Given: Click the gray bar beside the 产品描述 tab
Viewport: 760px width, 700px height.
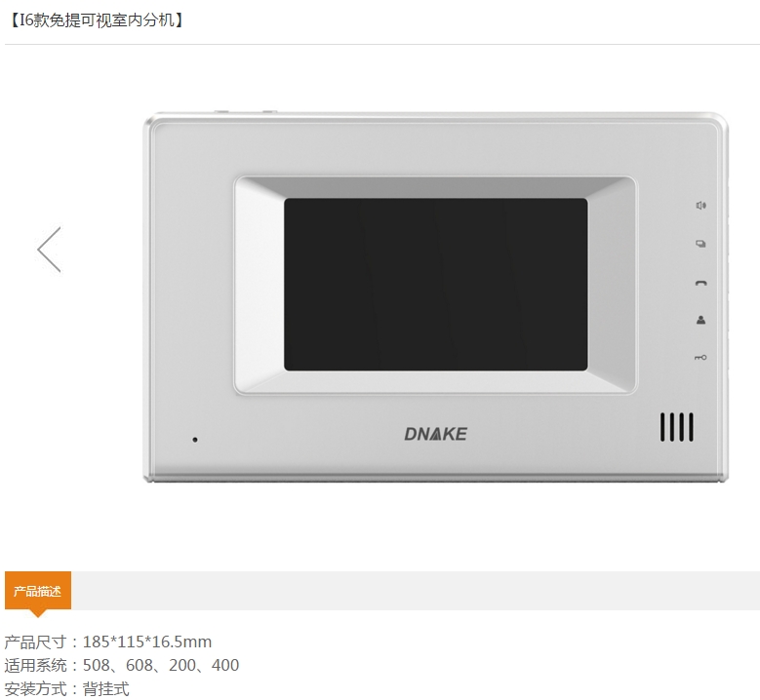Looking at the screenshot, I should [416, 591].
